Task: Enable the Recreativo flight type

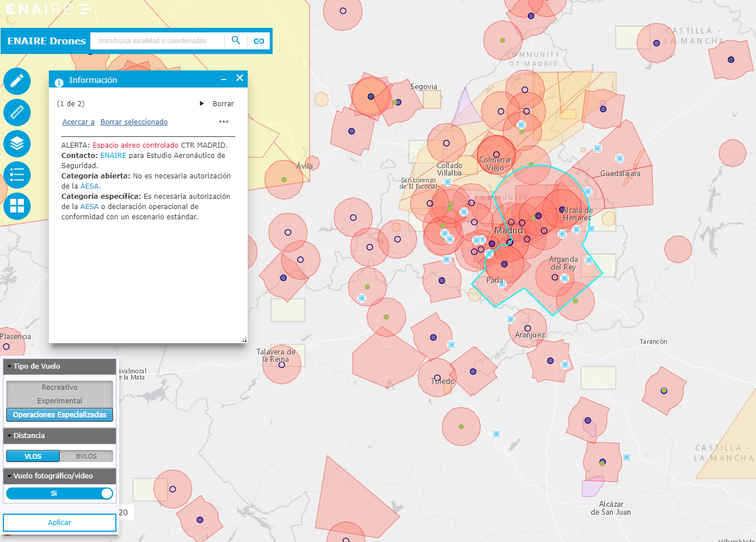Action: 59,387
